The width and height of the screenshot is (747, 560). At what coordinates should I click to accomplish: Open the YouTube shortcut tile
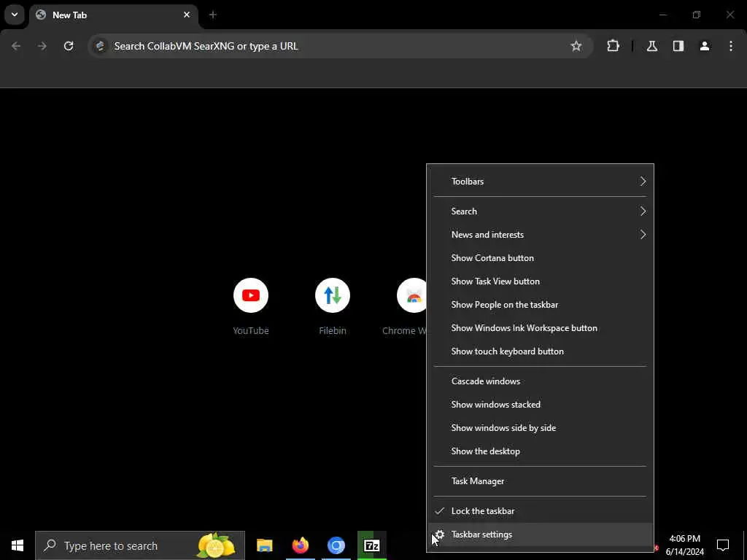tap(251, 307)
